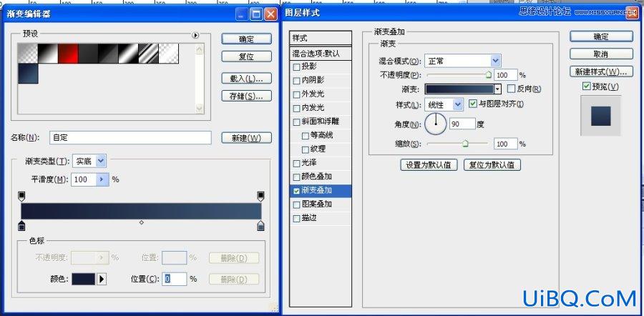Enable the 图案叠加 checkbox
Viewport: 644px width, 316px height.
pos(296,204)
